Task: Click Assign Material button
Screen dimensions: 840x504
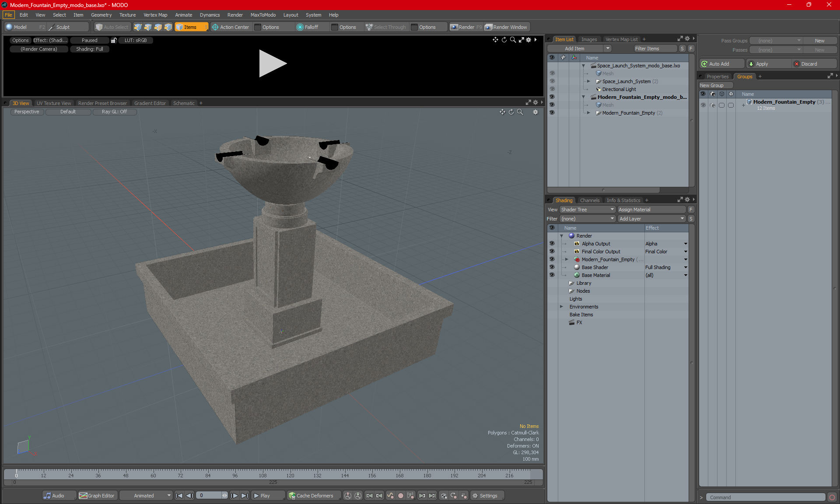Action: (651, 210)
